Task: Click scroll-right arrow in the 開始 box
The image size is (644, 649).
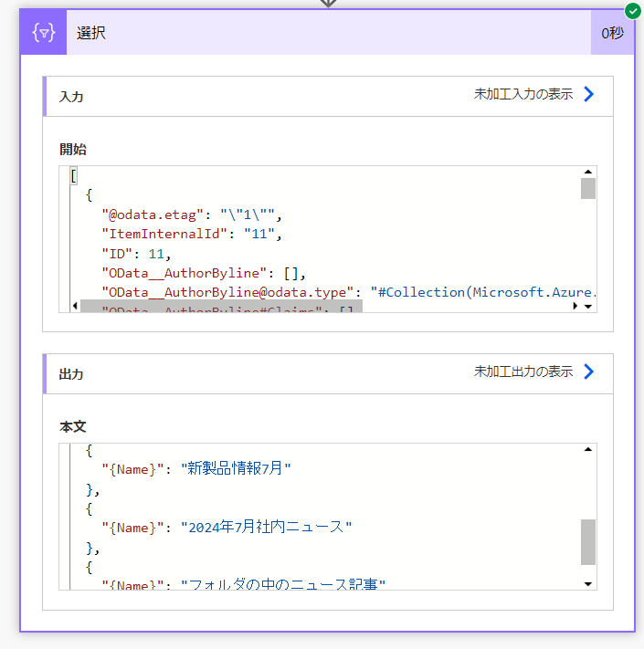Action: click(575, 306)
